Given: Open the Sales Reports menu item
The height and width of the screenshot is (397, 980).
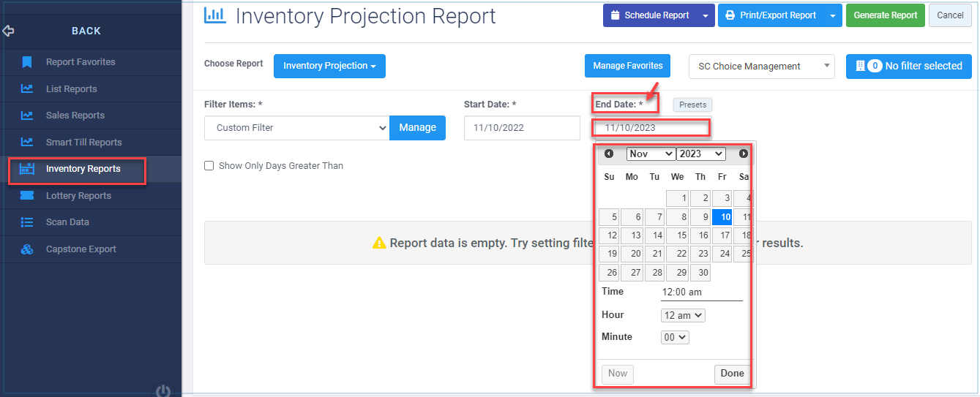Looking at the screenshot, I should click(x=75, y=116).
